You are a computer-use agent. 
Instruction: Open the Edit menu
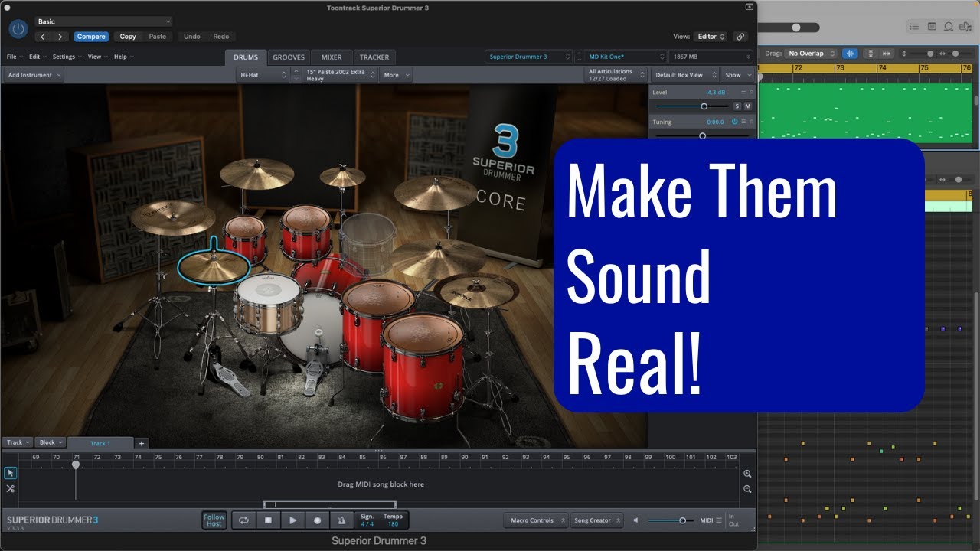37,57
